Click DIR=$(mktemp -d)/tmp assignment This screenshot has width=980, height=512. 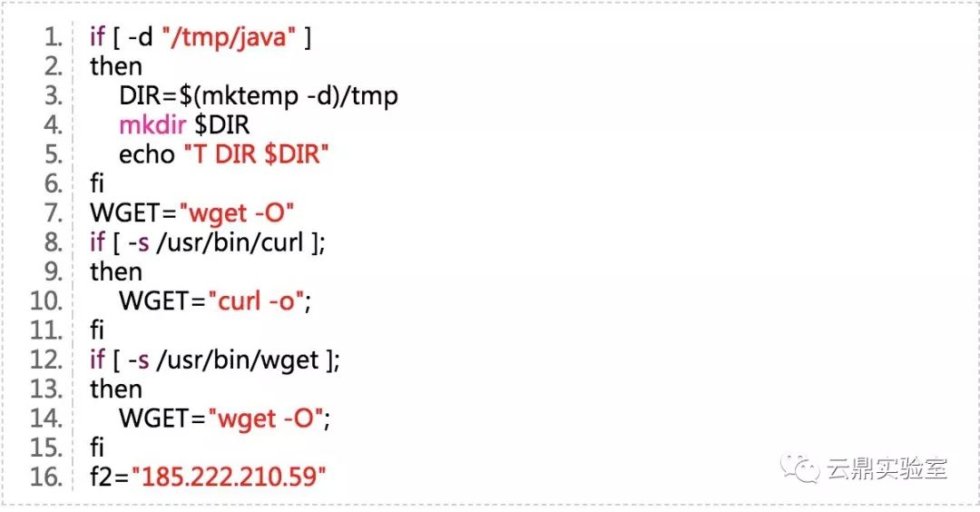pyautogui.click(x=258, y=96)
